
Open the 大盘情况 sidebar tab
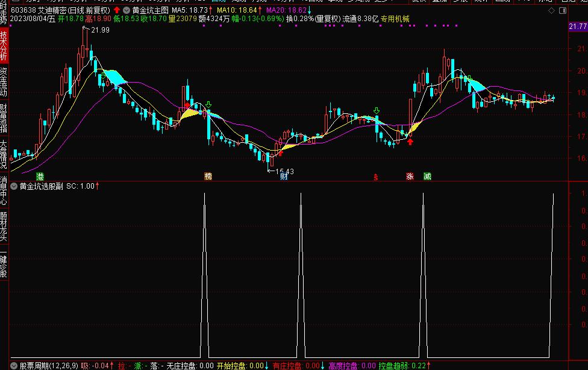coord(4,154)
